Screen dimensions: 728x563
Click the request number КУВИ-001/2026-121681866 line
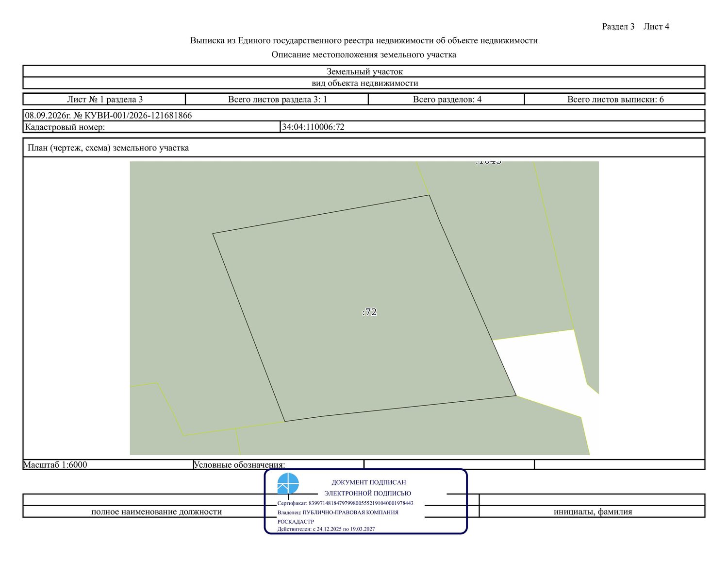(364, 116)
